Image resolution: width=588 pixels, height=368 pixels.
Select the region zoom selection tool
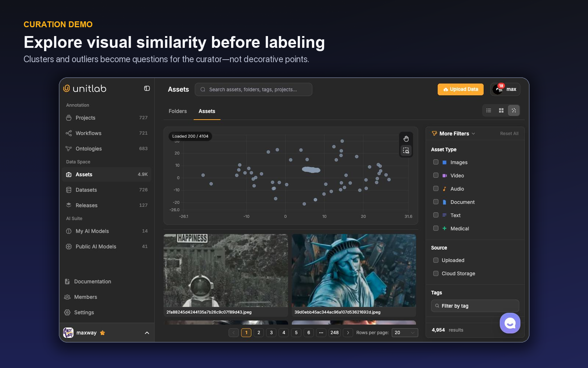(x=406, y=151)
